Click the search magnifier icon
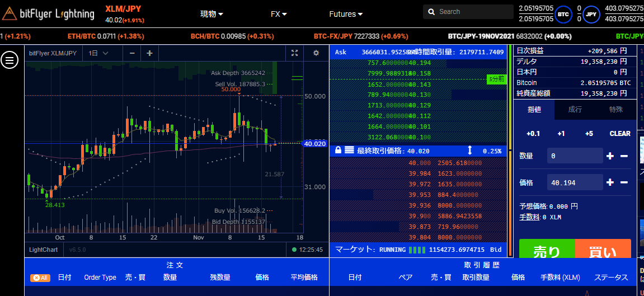The width and height of the screenshot is (644, 296). 431,12
